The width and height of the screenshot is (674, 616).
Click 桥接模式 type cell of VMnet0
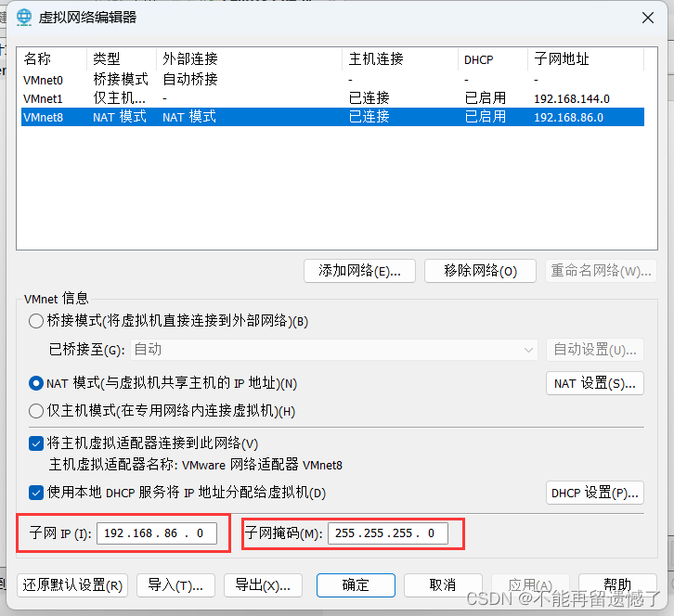121,80
